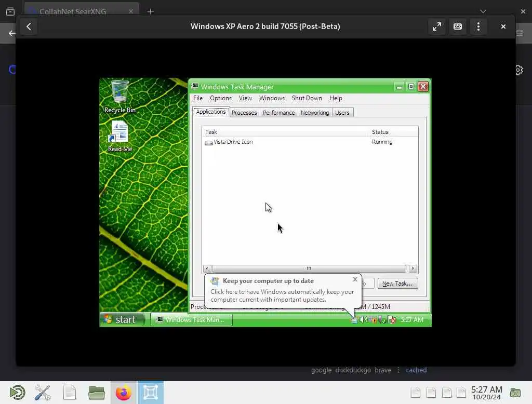Click the screenshot folder icon in host tray
Screen dimensions: 532x404
515,393
